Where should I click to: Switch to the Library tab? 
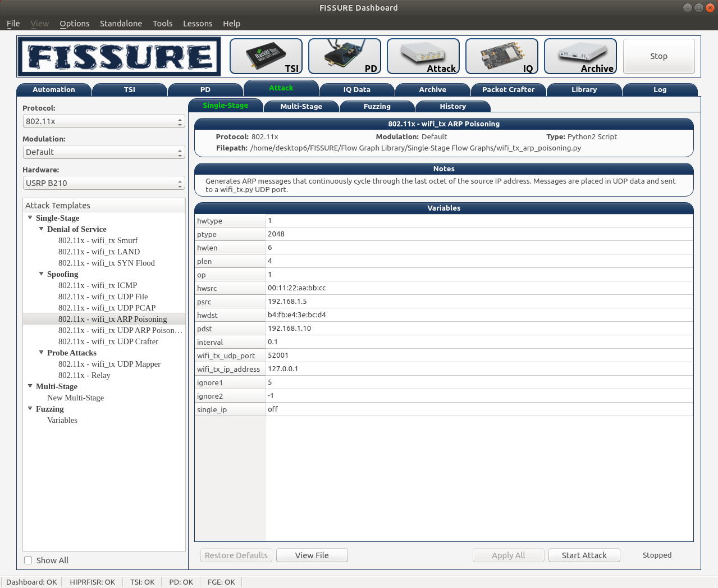584,90
